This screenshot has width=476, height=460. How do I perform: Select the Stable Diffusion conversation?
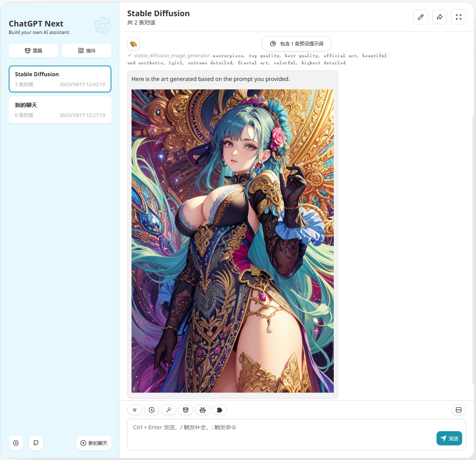point(60,79)
